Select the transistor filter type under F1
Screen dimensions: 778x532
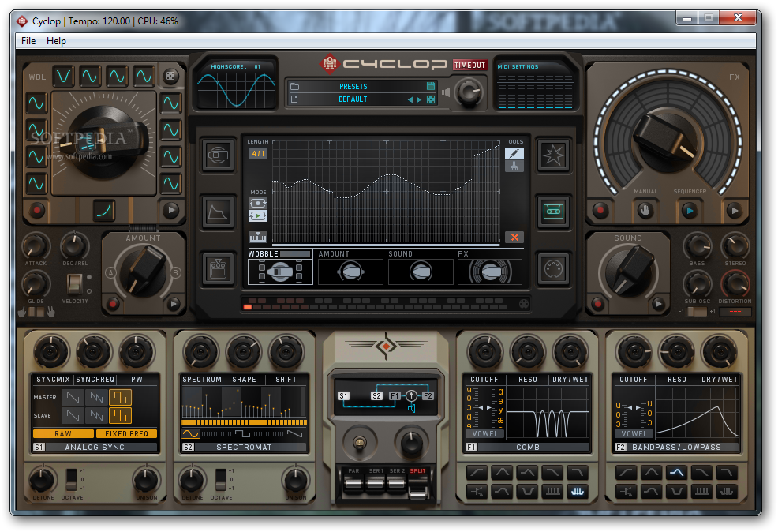pos(477,491)
